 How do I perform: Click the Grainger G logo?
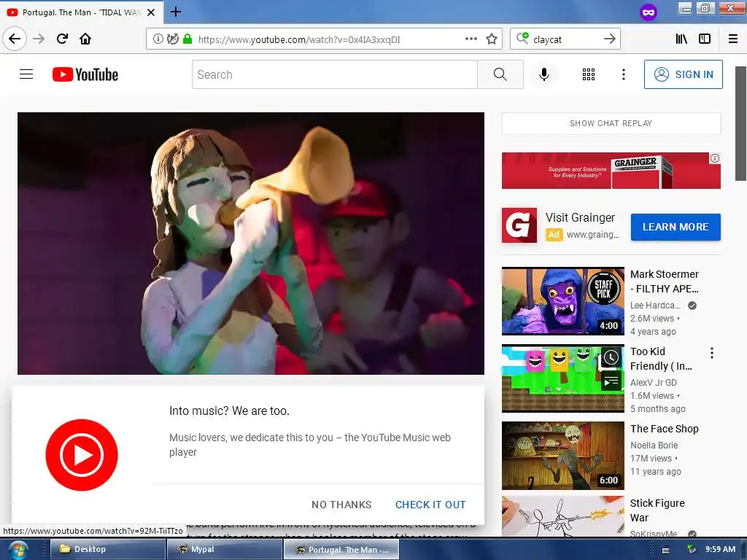coord(519,225)
